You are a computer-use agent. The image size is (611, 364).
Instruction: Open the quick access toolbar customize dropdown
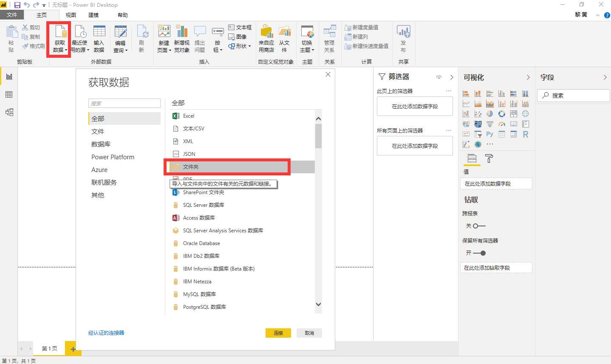coord(44,5)
